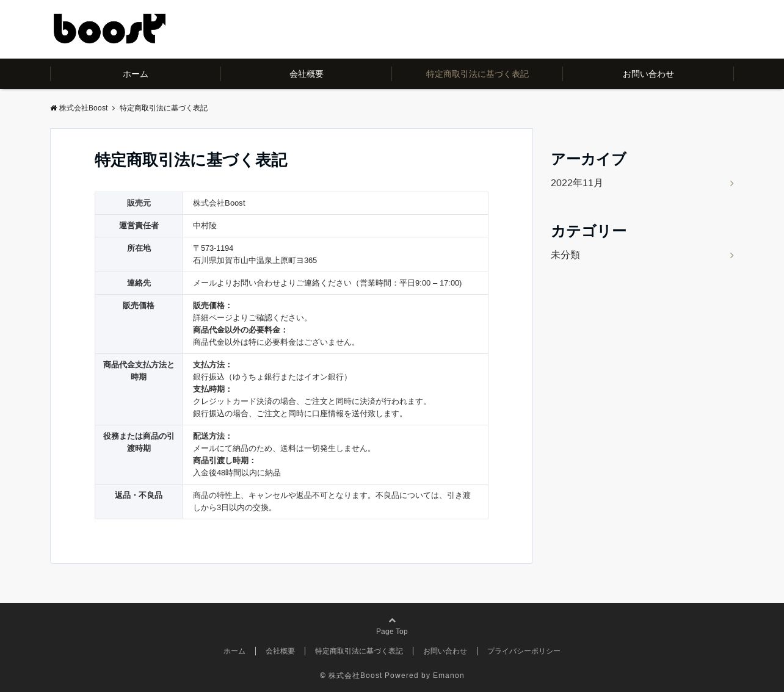Click the address 石川県加賀市山中温泉上原町ヨ365

pos(255,261)
